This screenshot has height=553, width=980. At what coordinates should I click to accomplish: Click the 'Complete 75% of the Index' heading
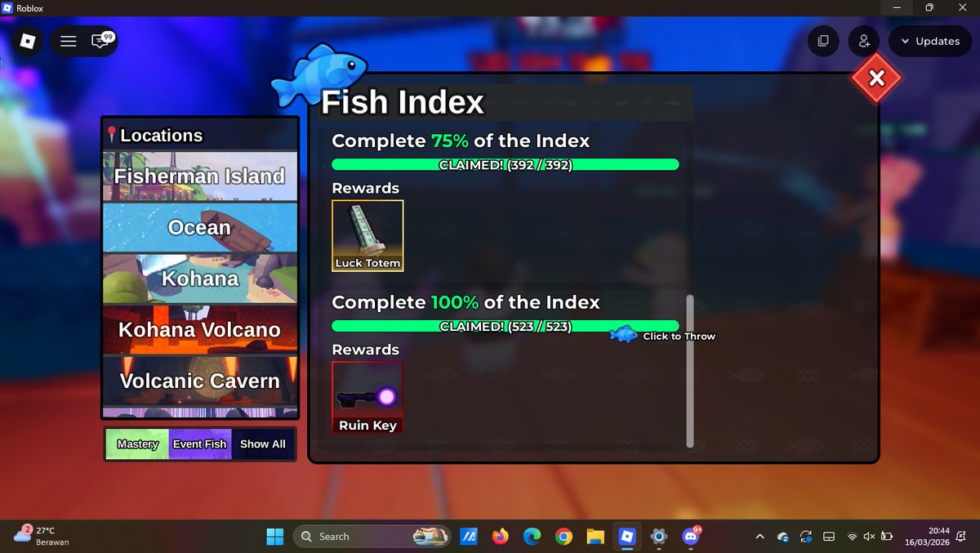tap(461, 140)
